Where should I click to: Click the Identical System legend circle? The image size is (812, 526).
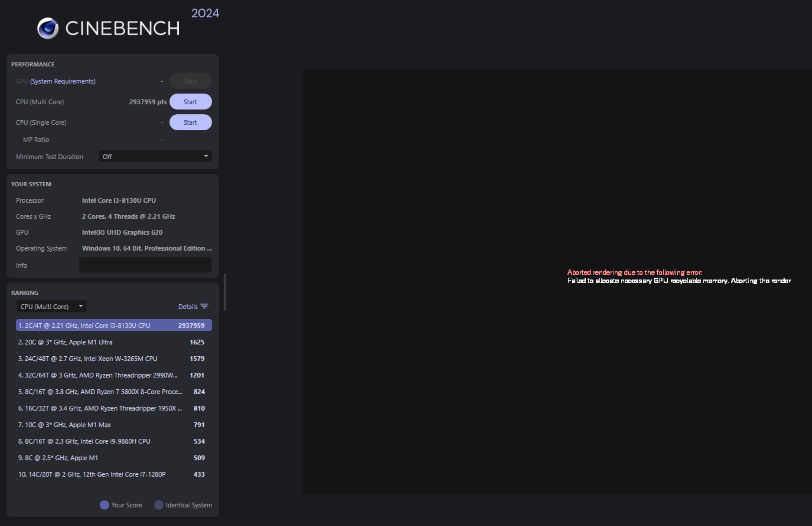pyautogui.click(x=159, y=505)
